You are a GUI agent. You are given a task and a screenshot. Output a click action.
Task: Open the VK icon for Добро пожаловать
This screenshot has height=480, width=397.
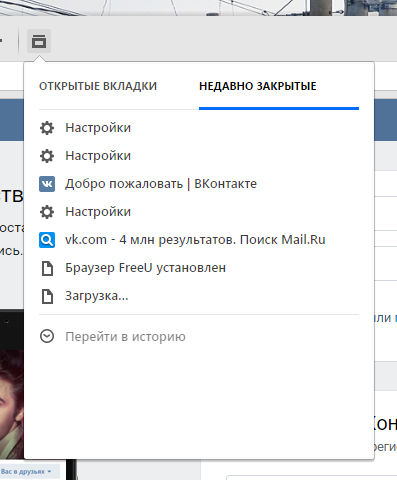click(x=47, y=184)
